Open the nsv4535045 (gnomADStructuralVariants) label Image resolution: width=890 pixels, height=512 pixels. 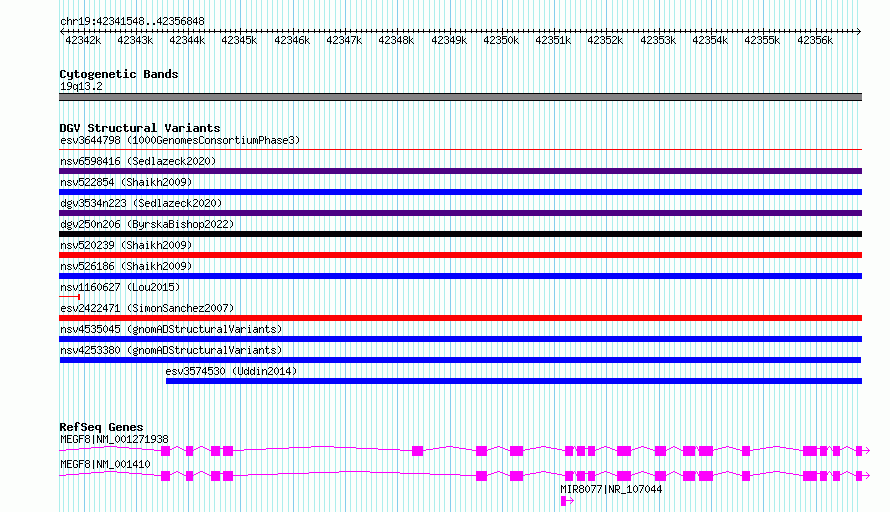pyautogui.click(x=171, y=329)
